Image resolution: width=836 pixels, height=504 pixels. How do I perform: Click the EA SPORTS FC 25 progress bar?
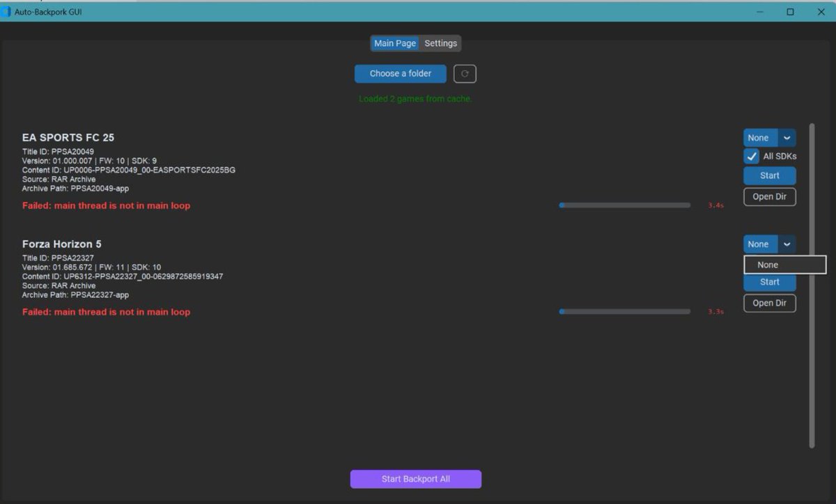(x=625, y=205)
